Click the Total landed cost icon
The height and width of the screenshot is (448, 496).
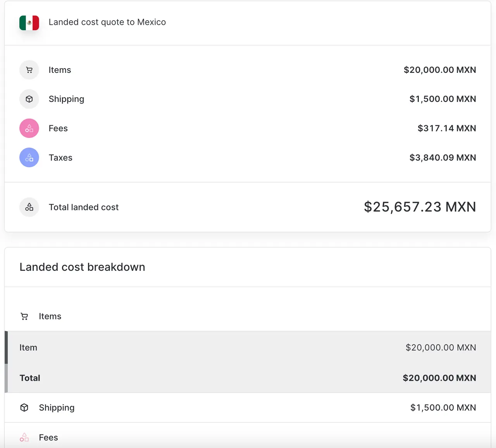(x=29, y=207)
